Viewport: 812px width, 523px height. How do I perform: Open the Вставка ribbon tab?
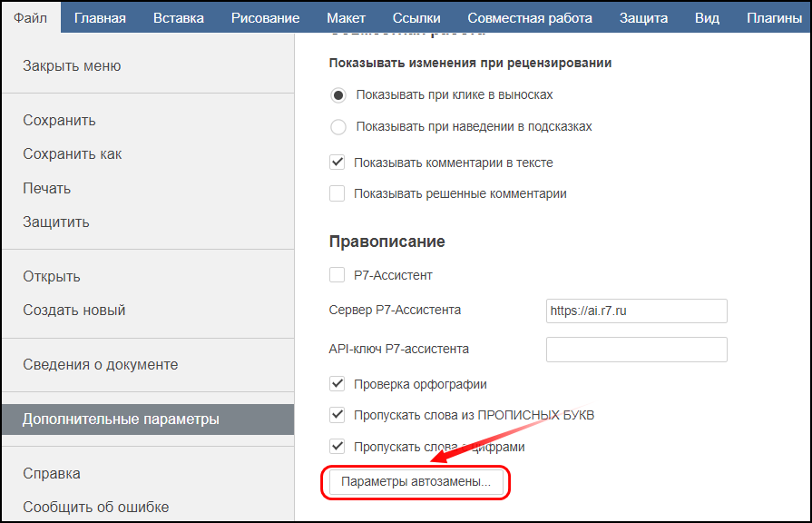coord(179,17)
